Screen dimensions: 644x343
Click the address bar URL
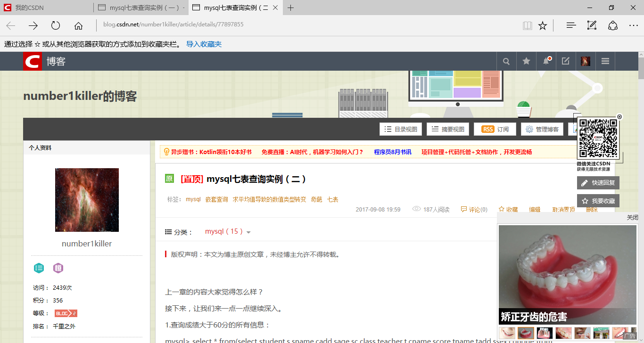point(173,24)
